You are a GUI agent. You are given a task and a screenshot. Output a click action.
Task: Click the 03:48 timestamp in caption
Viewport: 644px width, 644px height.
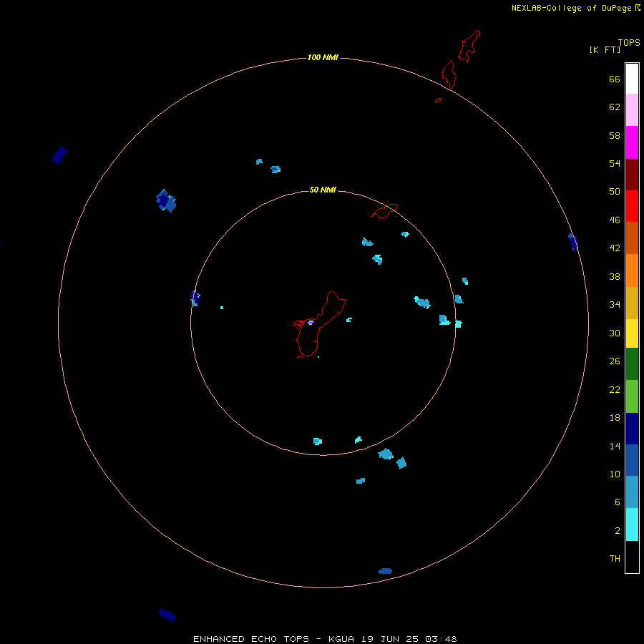click(x=441, y=639)
